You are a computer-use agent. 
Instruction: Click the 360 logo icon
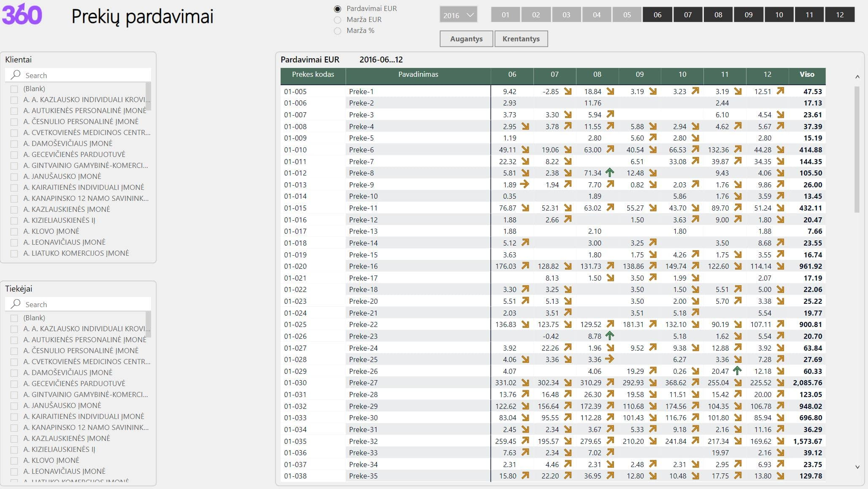[22, 15]
